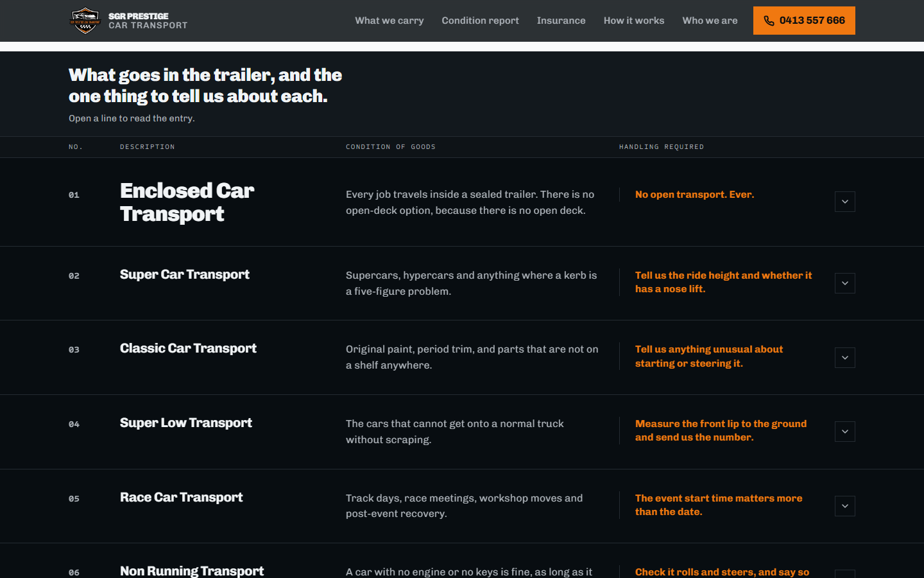Click SGR Prestige Car Transport brand text
Image resolution: width=924 pixels, height=578 pixels.
148,21
